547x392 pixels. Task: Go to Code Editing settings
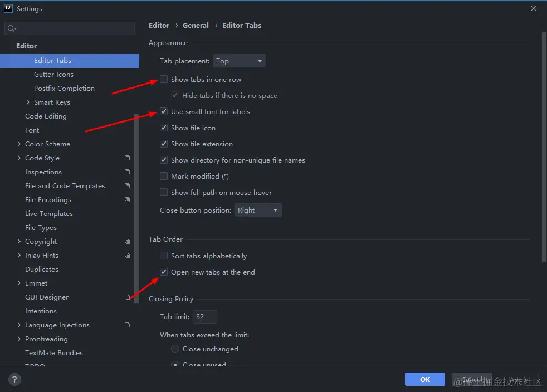(x=46, y=116)
